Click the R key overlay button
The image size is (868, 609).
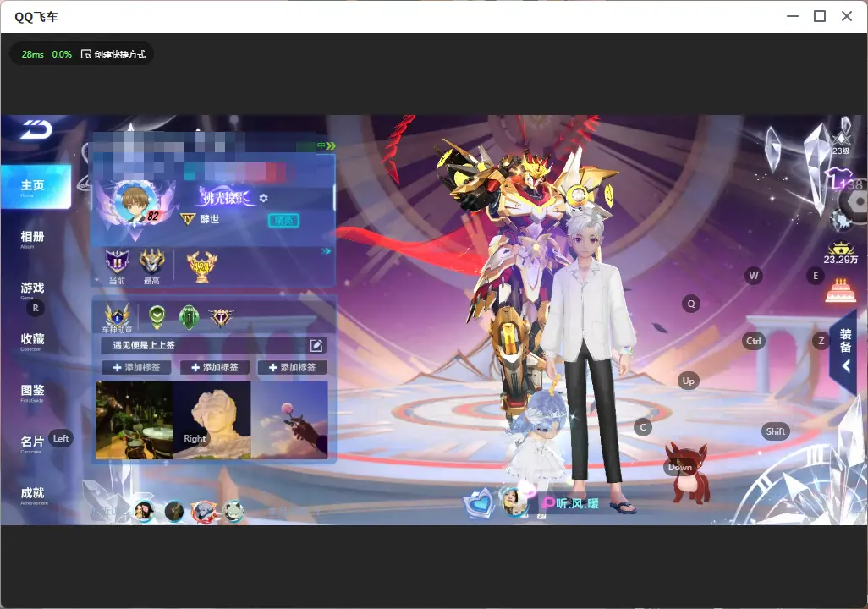(36, 309)
